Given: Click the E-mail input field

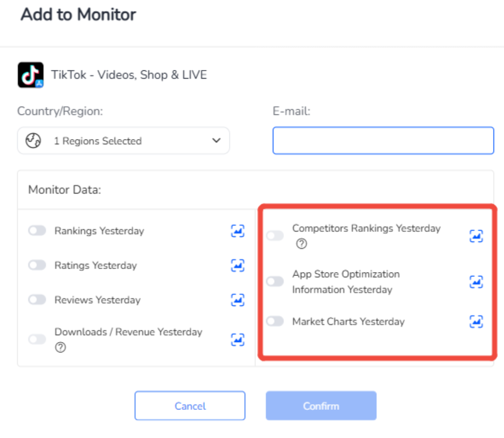Looking at the screenshot, I should 383,140.
